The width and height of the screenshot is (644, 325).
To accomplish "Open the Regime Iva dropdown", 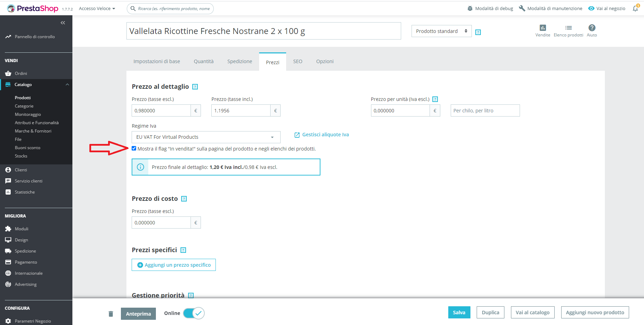I will (206, 137).
